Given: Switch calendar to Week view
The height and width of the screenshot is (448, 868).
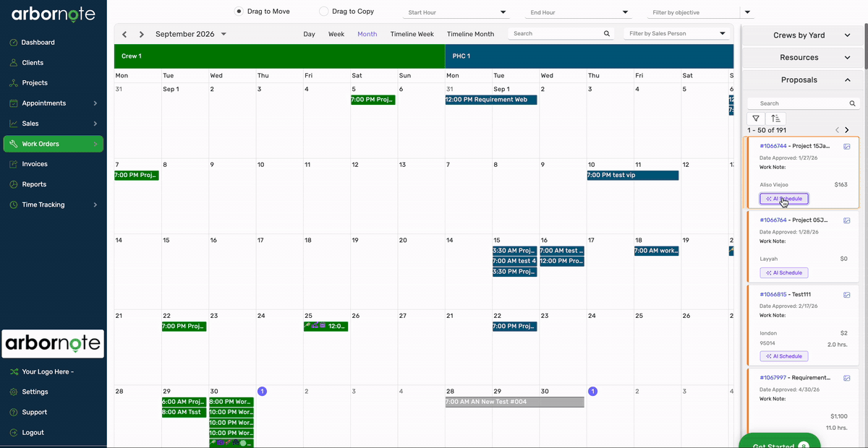Looking at the screenshot, I should tap(336, 34).
